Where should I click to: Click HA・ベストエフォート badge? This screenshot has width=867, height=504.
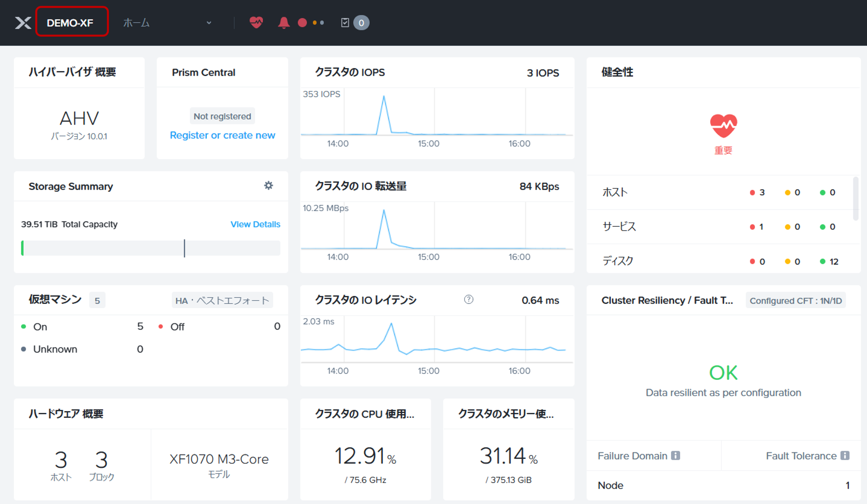(x=222, y=300)
